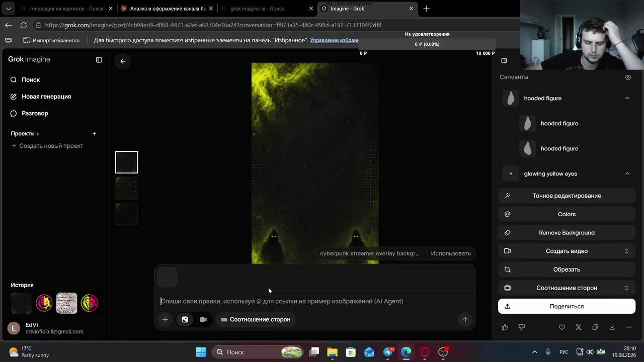View site info lock icon in address bar
Viewport: 644px width, 362px height.
(x=38, y=25)
